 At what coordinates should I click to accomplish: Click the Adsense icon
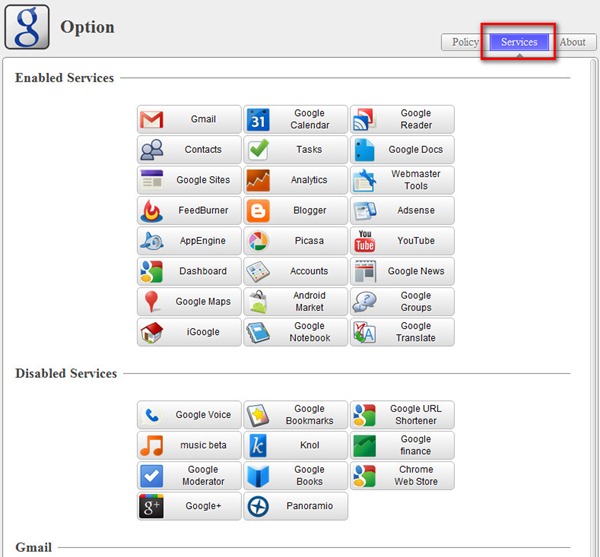(364, 210)
